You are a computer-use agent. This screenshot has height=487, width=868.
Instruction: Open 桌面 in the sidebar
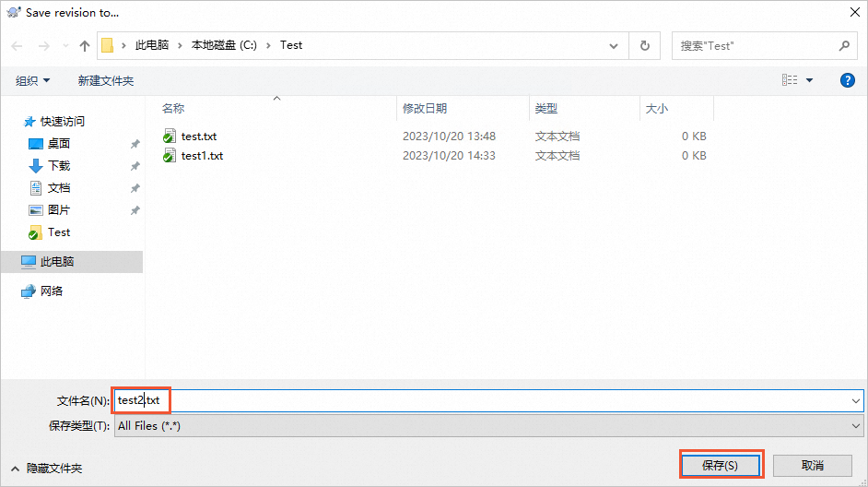point(59,144)
